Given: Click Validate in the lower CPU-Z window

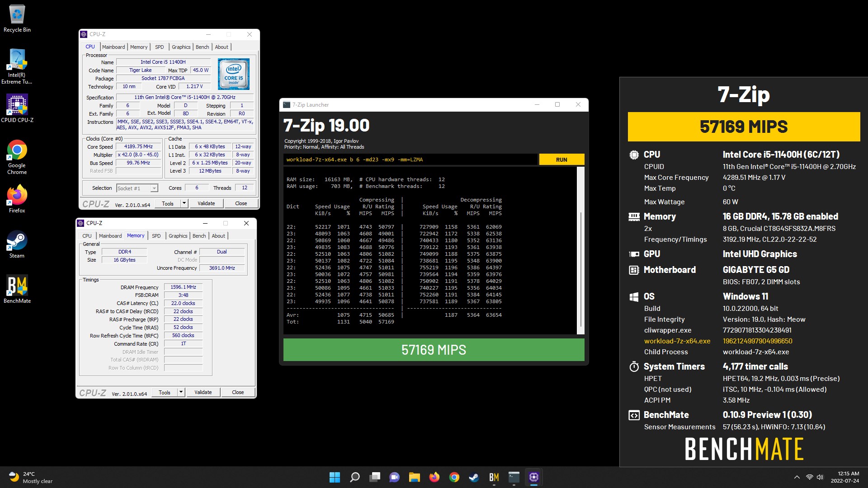Looking at the screenshot, I should 203,392.
